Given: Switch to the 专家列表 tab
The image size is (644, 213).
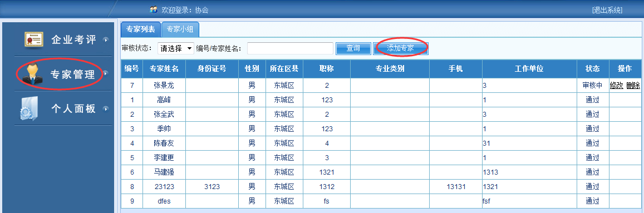Looking at the screenshot, I should [x=140, y=29].
